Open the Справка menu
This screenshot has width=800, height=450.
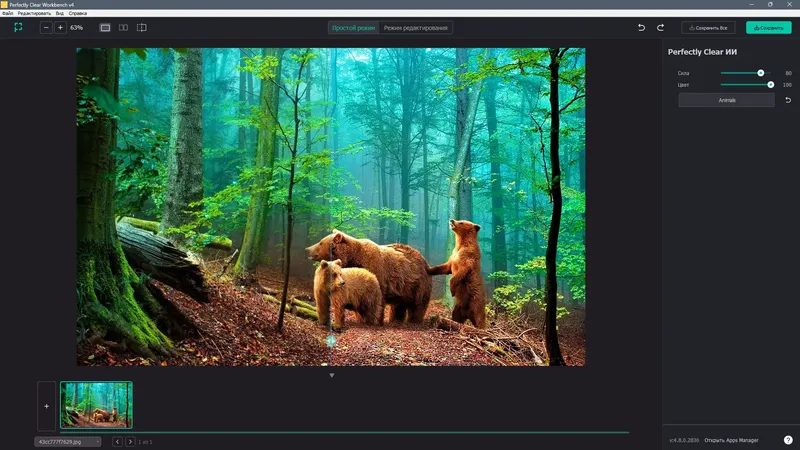[x=78, y=13]
